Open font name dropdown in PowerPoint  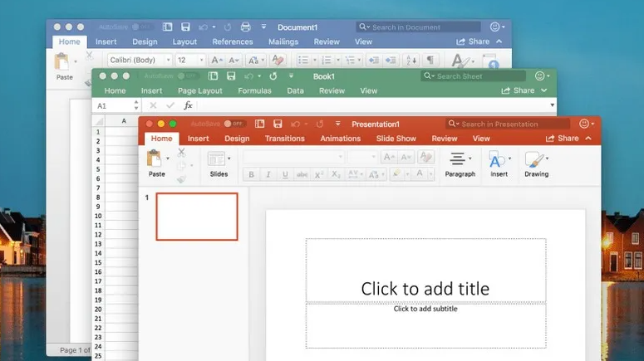[x=340, y=157]
